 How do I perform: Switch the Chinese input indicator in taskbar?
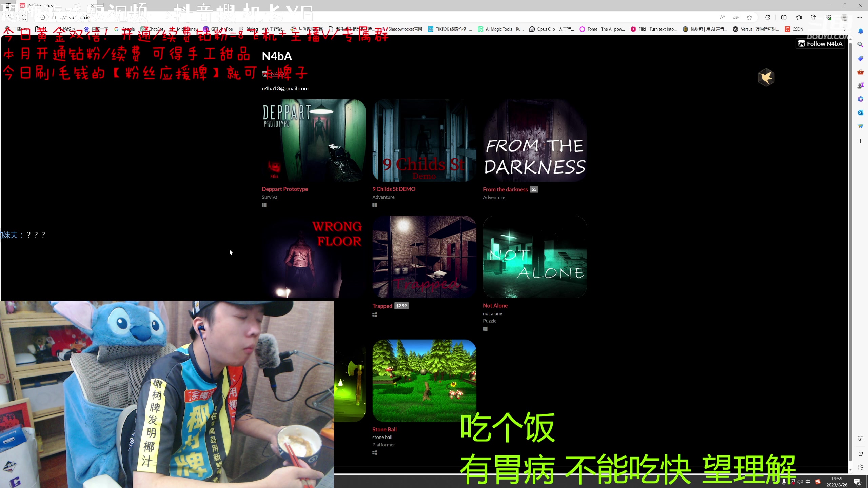tap(808, 482)
